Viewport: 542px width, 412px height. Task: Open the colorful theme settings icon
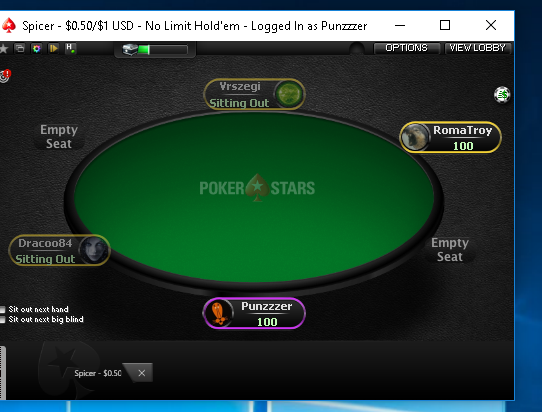pyautogui.click(x=37, y=48)
